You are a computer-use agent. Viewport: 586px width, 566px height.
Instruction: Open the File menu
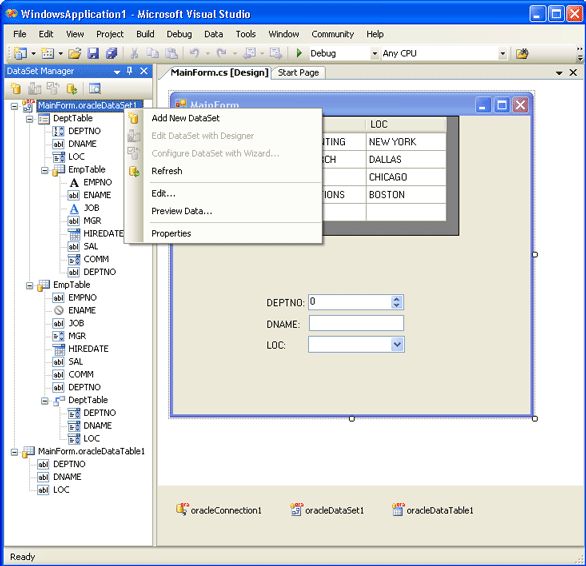(19, 34)
